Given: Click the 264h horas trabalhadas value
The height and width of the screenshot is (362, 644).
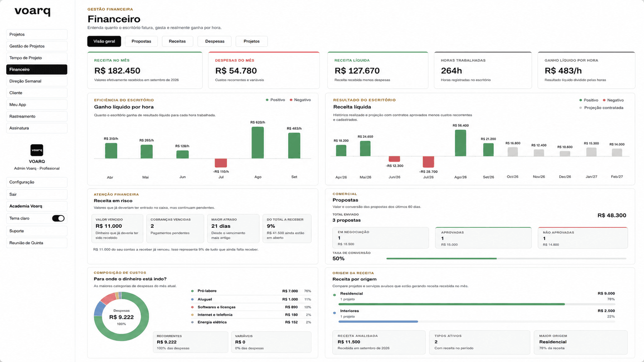Looking at the screenshot, I should point(451,71).
